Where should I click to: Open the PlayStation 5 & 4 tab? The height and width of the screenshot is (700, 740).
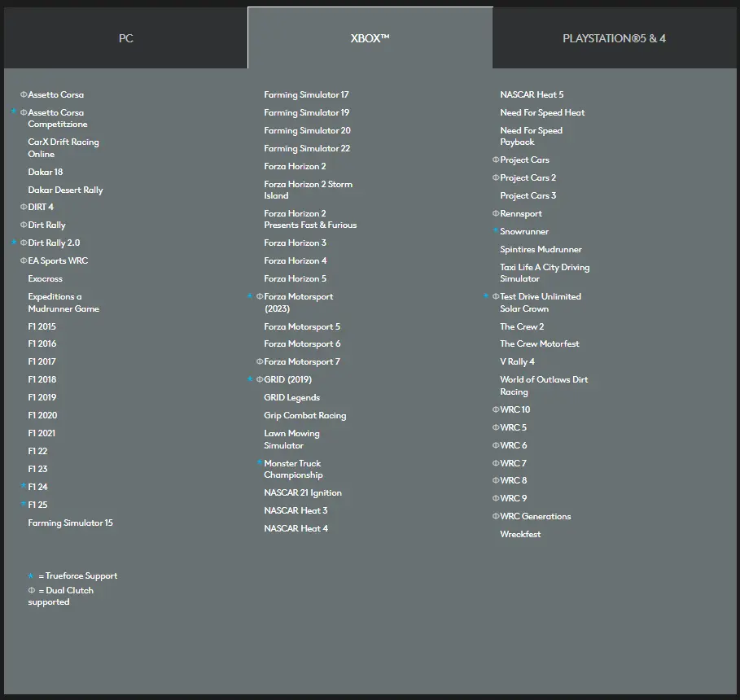(x=614, y=38)
